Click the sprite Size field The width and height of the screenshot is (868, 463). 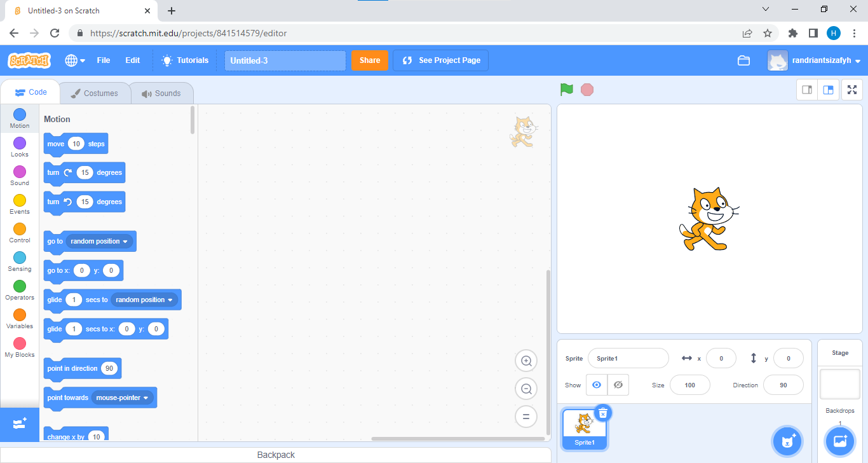[x=690, y=385]
